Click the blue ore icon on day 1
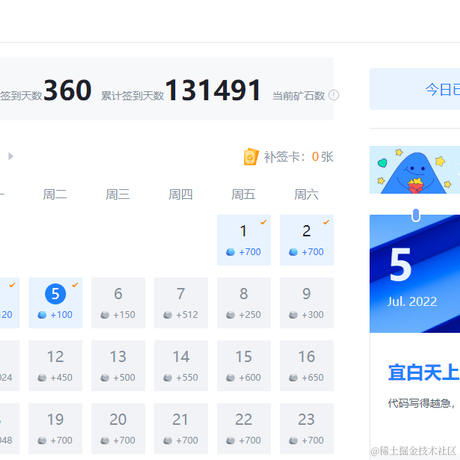This screenshot has height=460, width=460. [230, 252]
